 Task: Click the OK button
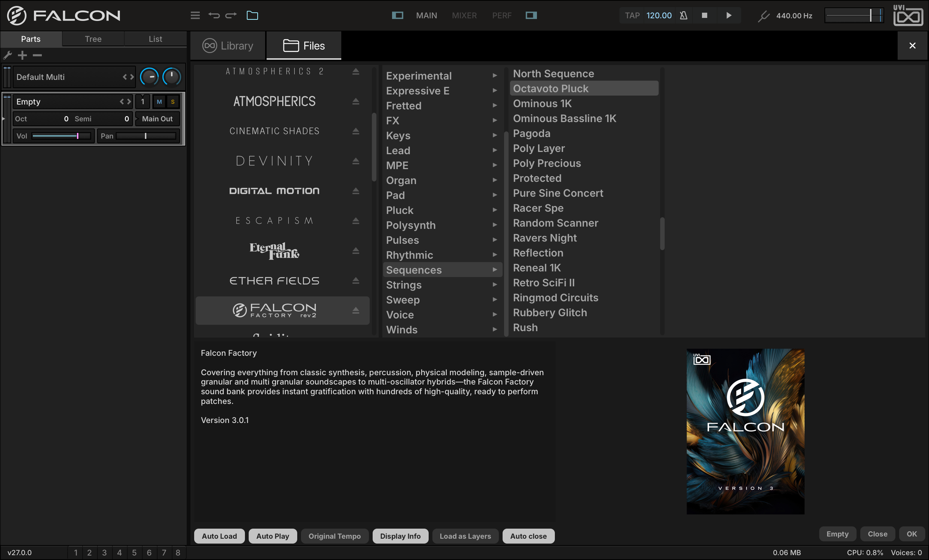click(x=911, y=534)
